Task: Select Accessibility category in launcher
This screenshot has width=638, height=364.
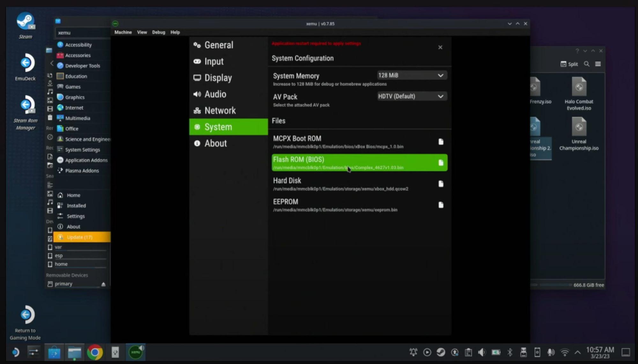Action: [82, 45]
